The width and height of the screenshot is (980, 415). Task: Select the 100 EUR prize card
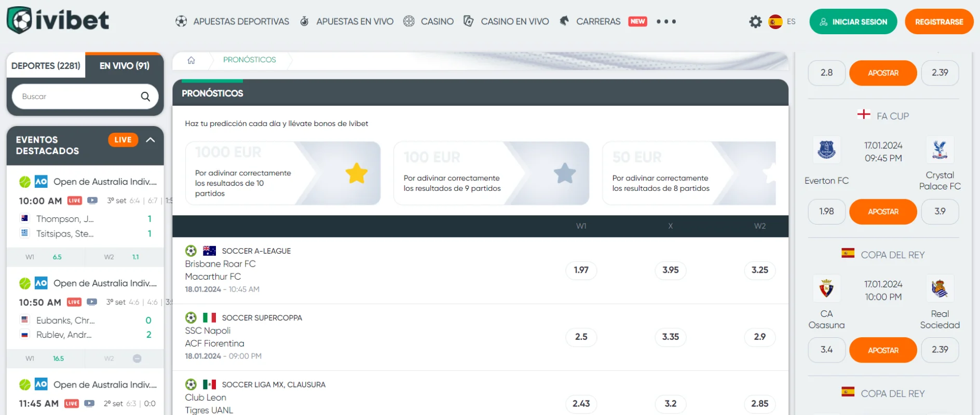coord(491,173)
